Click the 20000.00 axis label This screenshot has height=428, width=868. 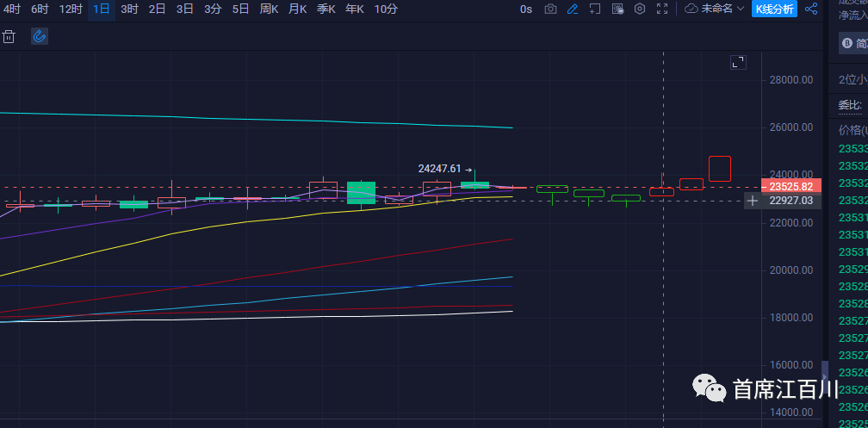pyautogui.click(x=791, y=270)
